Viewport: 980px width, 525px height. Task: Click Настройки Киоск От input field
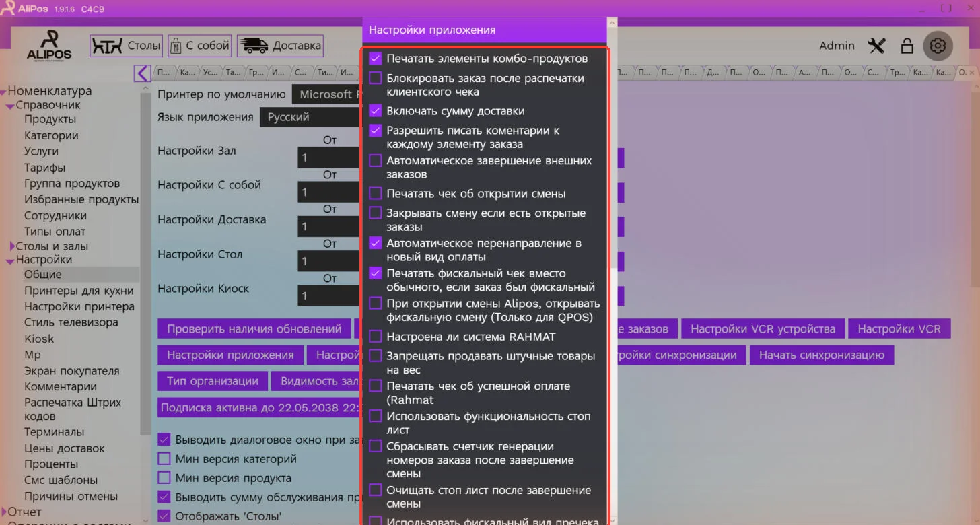click(330, 295)
